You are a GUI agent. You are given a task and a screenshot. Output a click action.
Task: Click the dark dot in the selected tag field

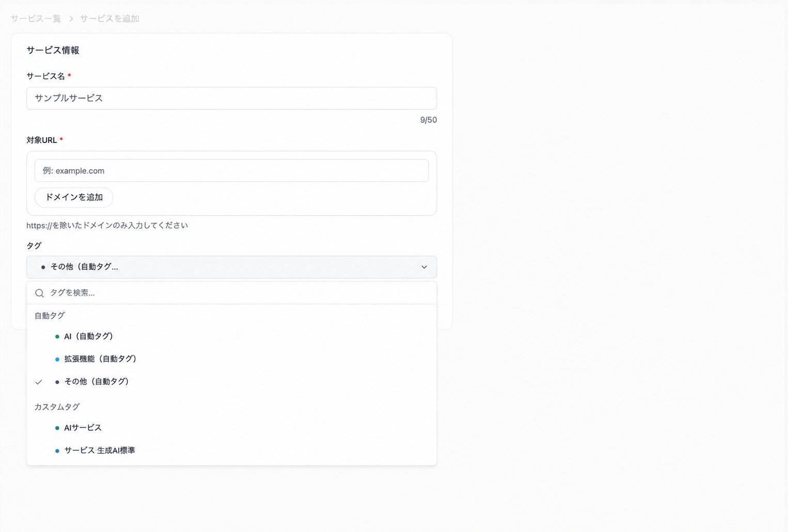(x=43, y=267)
